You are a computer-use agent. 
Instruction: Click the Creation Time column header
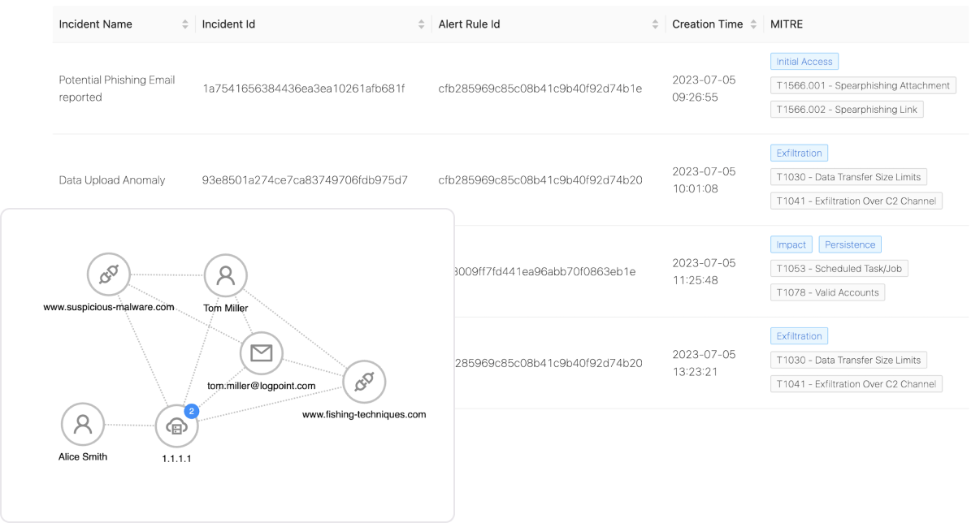tap(707, 24)
